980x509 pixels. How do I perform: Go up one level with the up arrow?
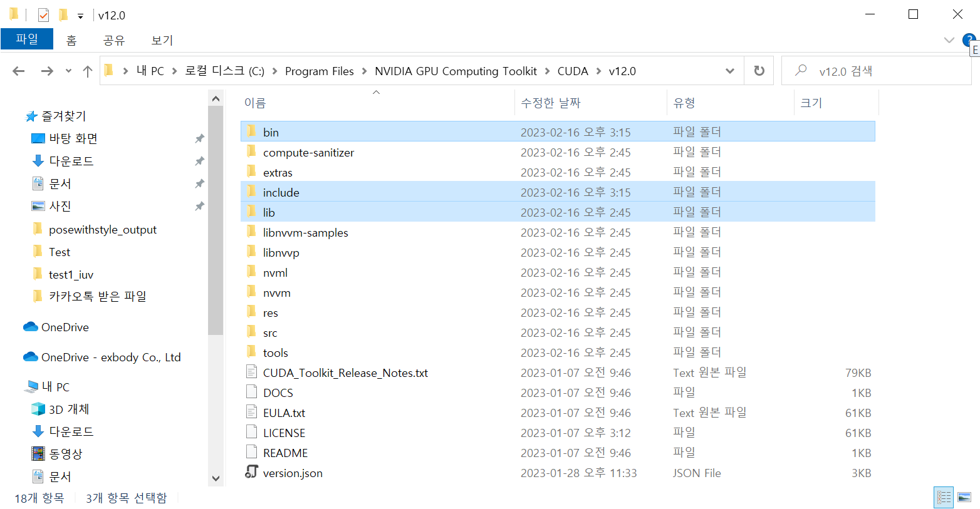click(88, 71)
